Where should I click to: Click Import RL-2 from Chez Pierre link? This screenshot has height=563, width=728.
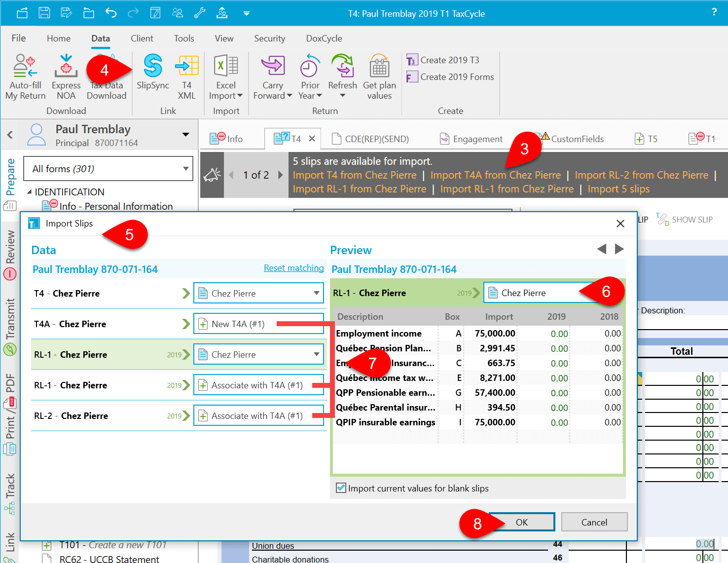pyautogui.click(x=641, y=175)
